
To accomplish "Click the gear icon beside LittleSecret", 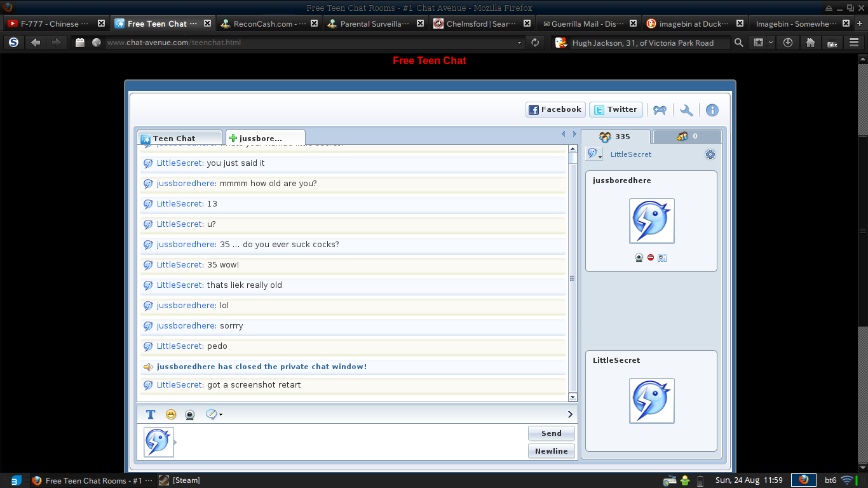I will coord(710,154).
